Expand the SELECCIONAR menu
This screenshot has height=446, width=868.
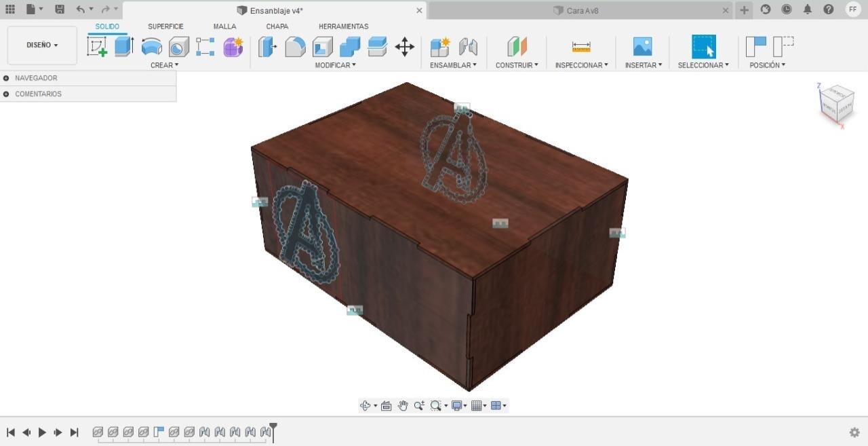point(703,65)
